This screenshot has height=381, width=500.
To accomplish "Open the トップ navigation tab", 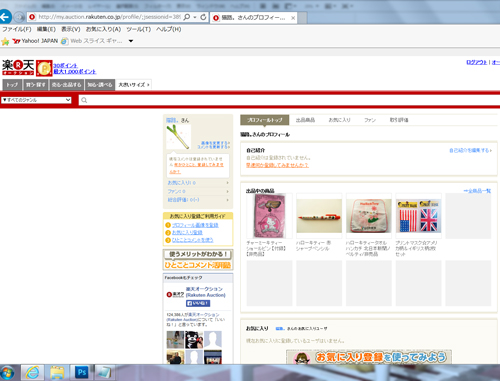I will pyautogui.click(x=12, y=85).
